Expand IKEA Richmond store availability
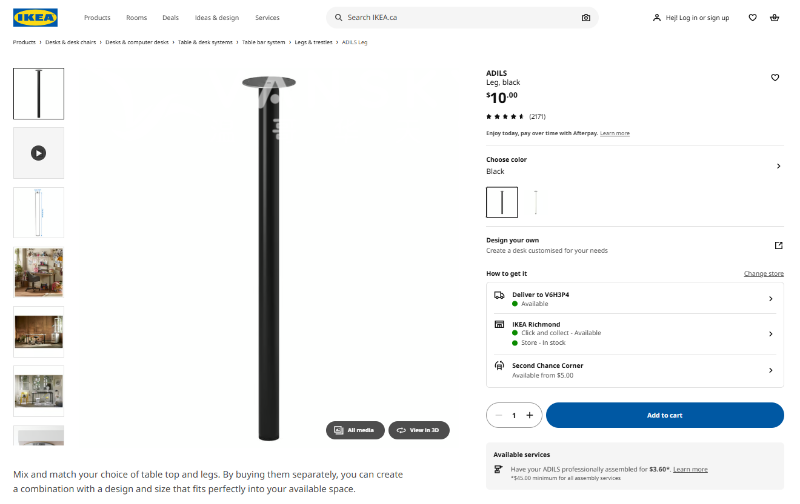 coord(770,333)
